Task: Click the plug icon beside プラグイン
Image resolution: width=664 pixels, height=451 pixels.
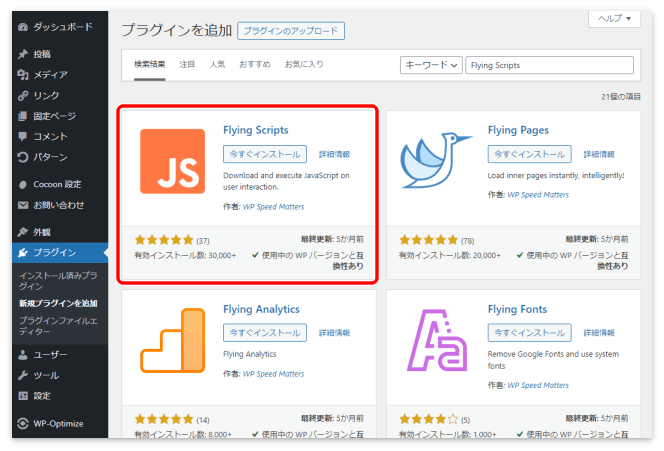Action: pos(23,253)
